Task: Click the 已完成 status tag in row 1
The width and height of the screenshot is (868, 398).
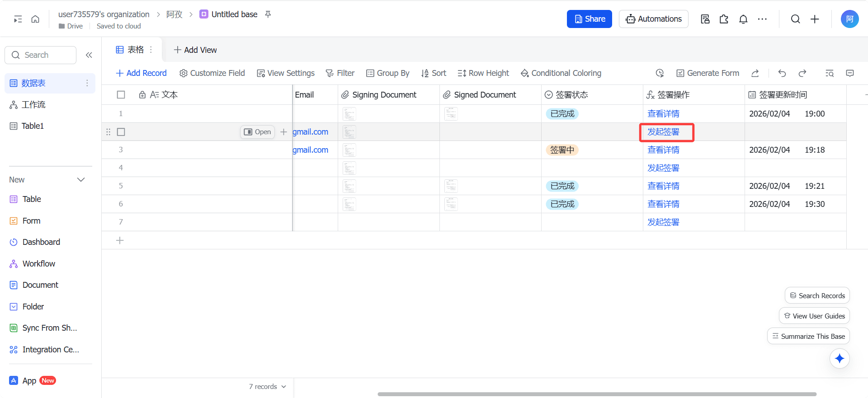Action: [562, 114]
